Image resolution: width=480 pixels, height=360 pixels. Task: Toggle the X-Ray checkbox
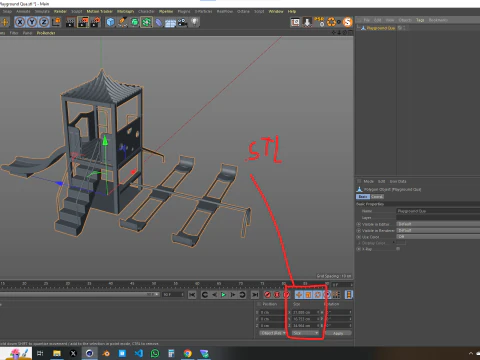coord(398,249)
